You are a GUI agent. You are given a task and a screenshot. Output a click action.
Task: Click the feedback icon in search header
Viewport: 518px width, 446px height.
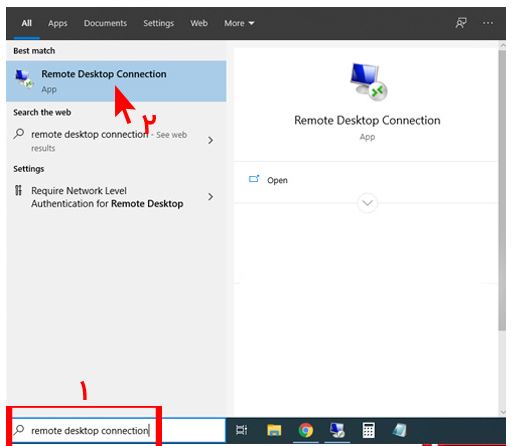tap(461, 23)
